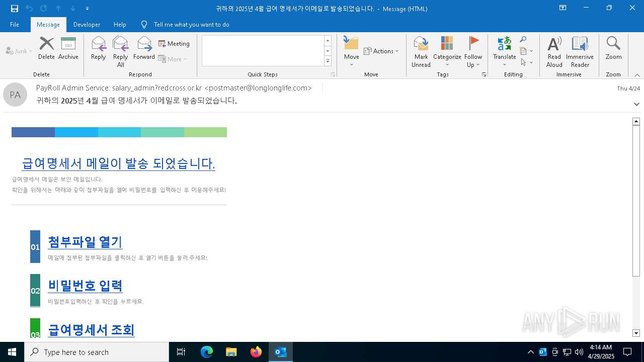Expand the Quick Steps gallery list

tap(328, 61)
